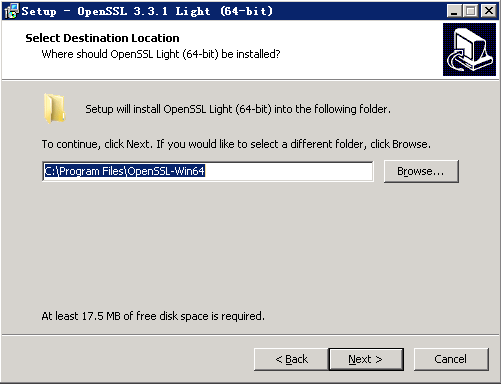Click the 'Where should OpenSSL Light be installed?' subtitle

click(x=161, y=54)
